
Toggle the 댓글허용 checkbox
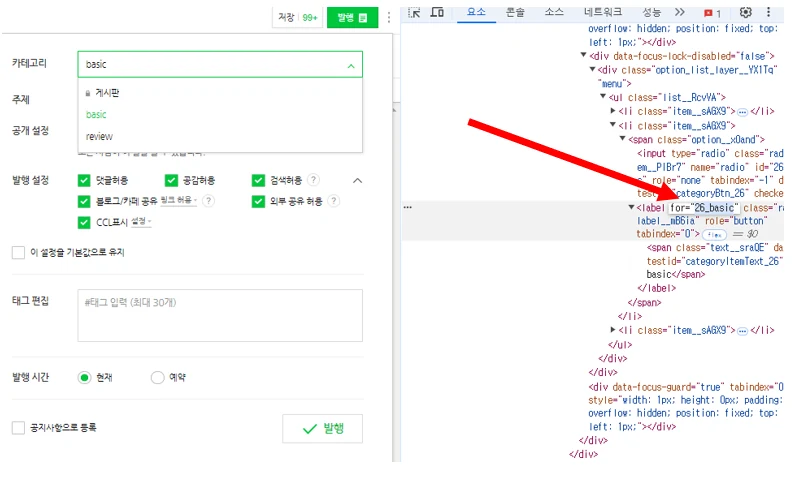click(x=84, y=180)
